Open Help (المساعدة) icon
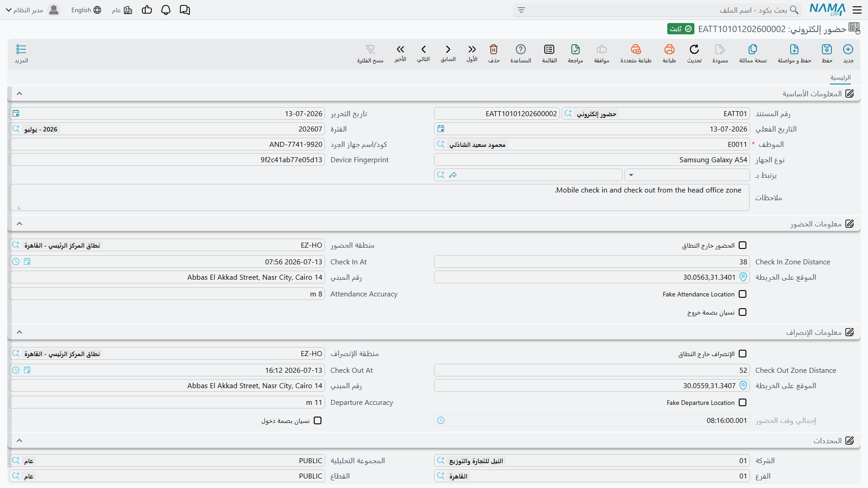868x488 pixels. [x=521, y=49]
